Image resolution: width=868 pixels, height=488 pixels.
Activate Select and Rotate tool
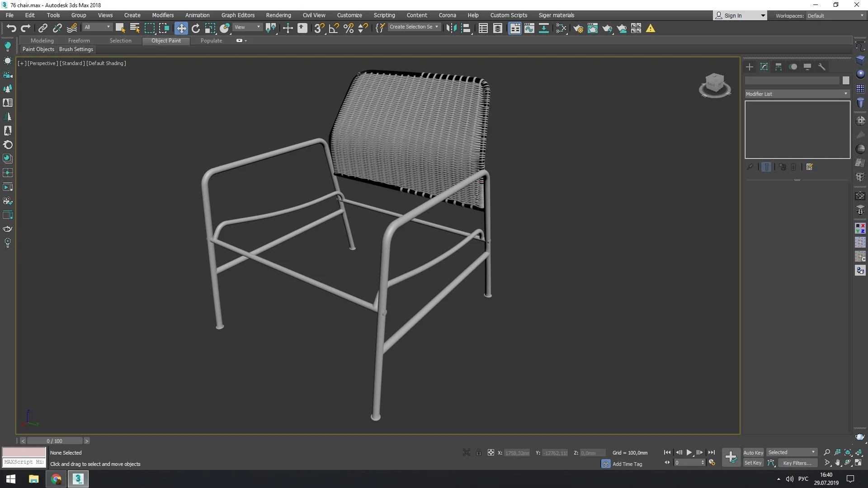pyautogui.click(x=196, y=28)
